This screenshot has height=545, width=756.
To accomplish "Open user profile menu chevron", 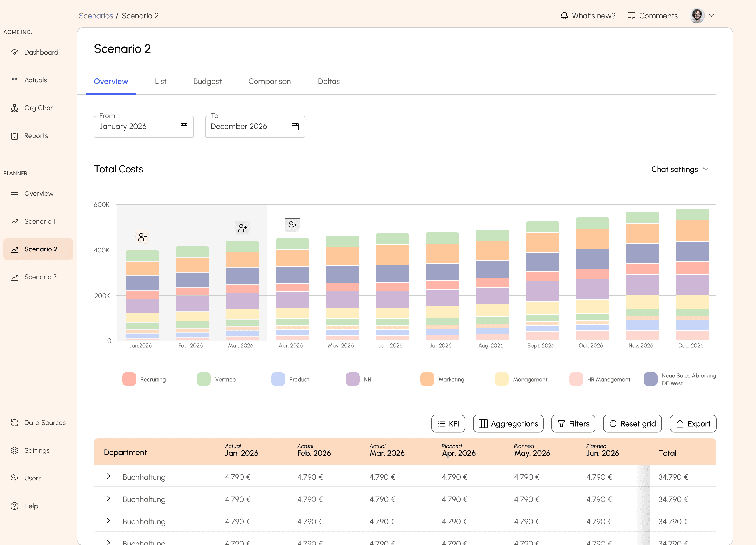I will (711, 16).
